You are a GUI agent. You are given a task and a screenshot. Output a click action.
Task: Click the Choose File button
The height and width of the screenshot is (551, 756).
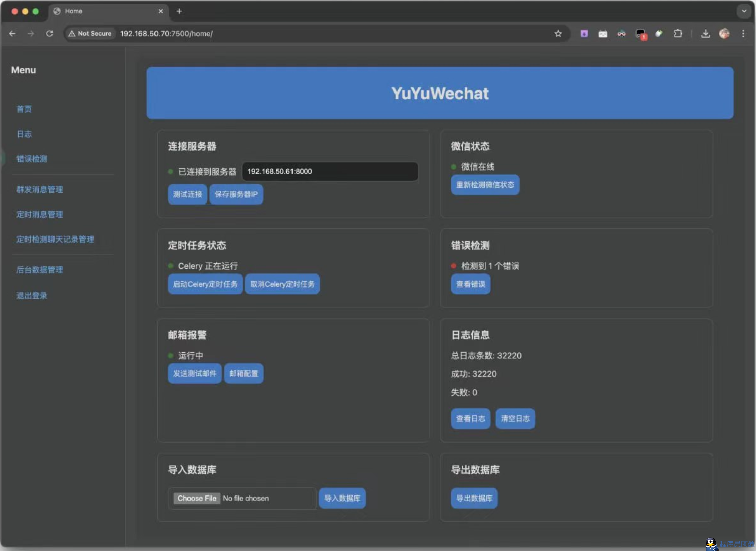coord(197,498)
